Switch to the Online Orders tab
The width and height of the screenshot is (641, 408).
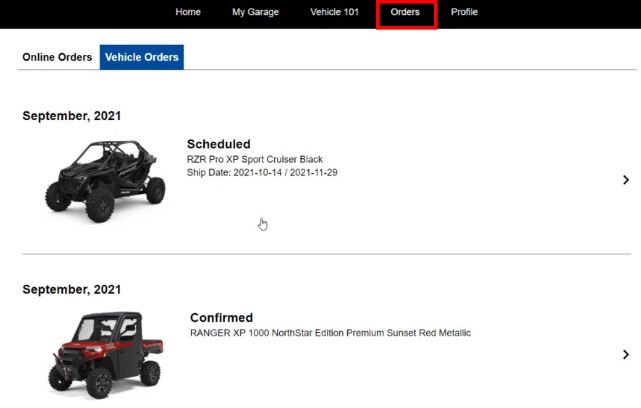tap(57, 57)
